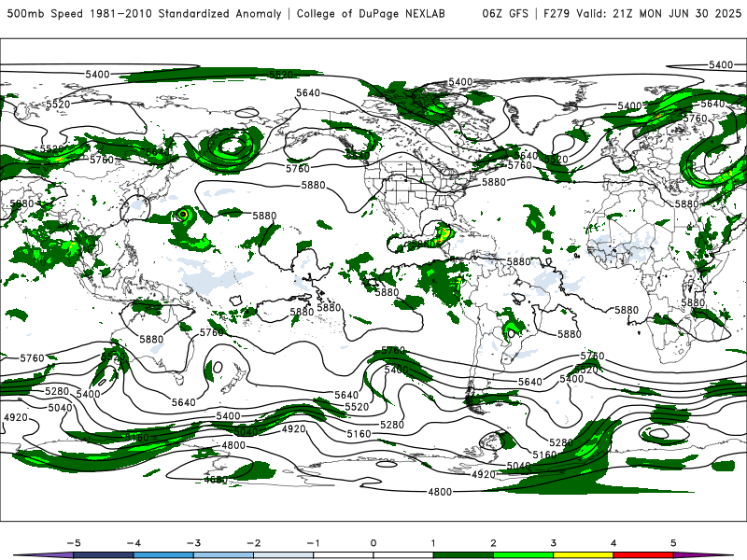747x560 pixels.
Task: Click the navy -5 to -4 colorbar segment
Action: 104,555
